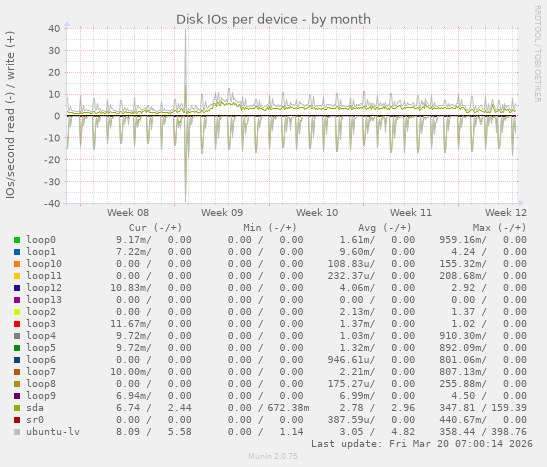Click the loop8 olive legend swatch
The image size is (547, 467).
tap(17, 384)
